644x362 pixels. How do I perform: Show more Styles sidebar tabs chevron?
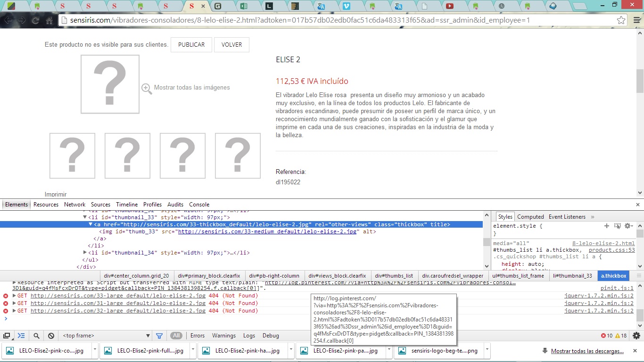(x=593, y=217)
